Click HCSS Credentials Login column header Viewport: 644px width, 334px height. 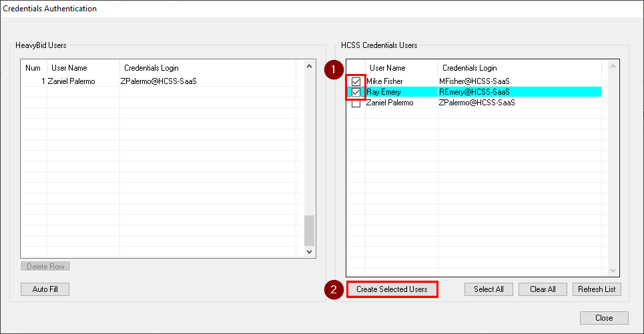(x=469, y=68)
